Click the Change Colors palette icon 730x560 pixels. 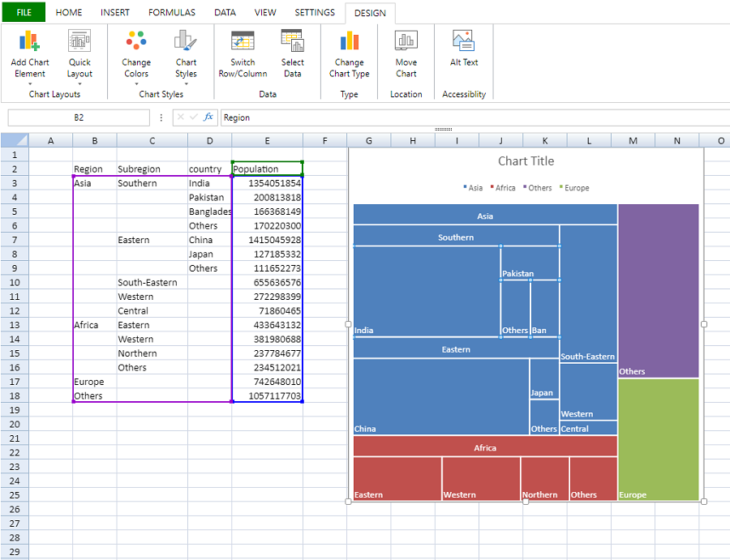136,41
